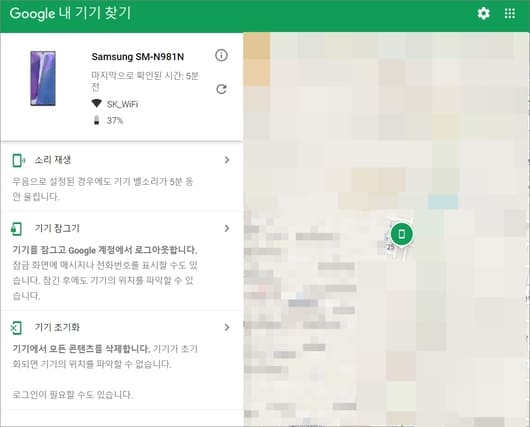
Task: Open the Google apps grid icon
Action: coord(510,14)
